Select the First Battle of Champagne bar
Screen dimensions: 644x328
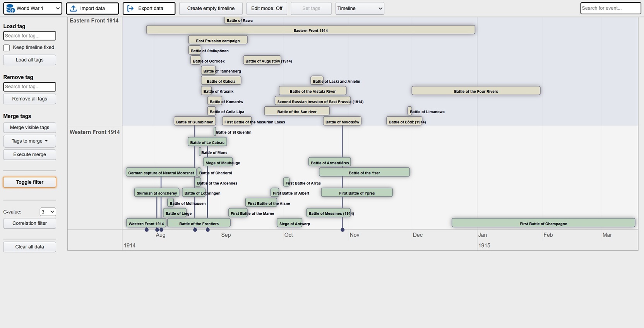(543, 223)
